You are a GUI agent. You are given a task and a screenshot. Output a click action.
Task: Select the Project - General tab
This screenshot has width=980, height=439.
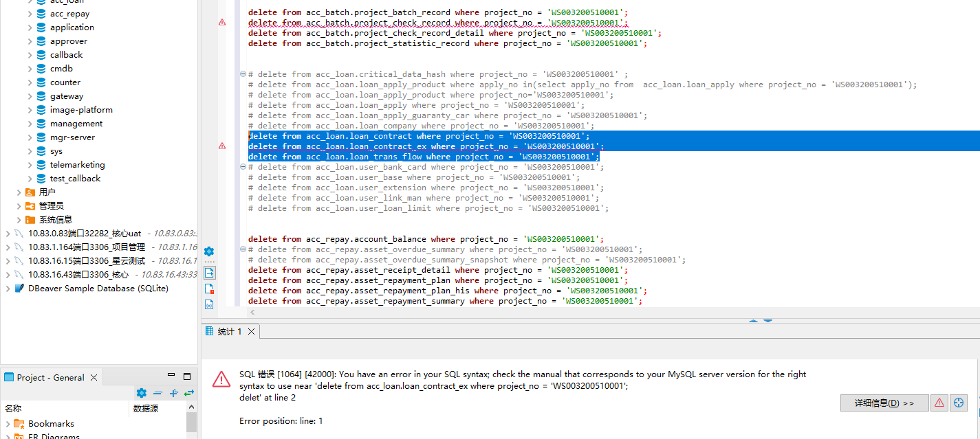51,377
